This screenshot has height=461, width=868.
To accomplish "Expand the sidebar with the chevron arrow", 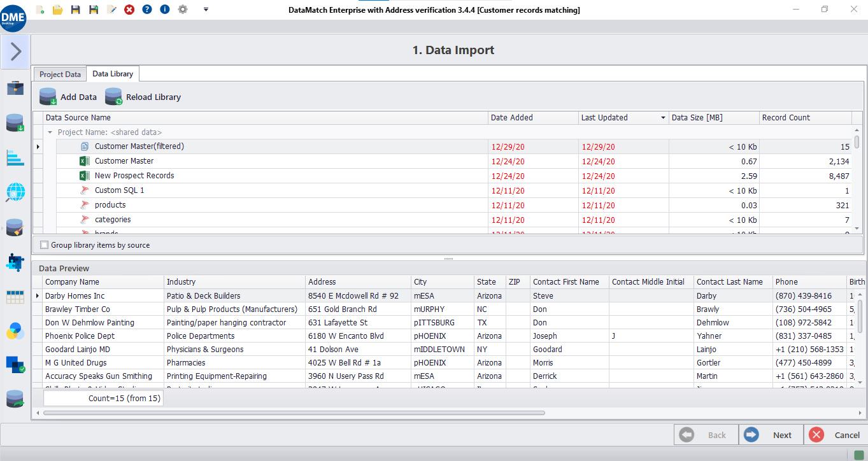I will point(15,52).
